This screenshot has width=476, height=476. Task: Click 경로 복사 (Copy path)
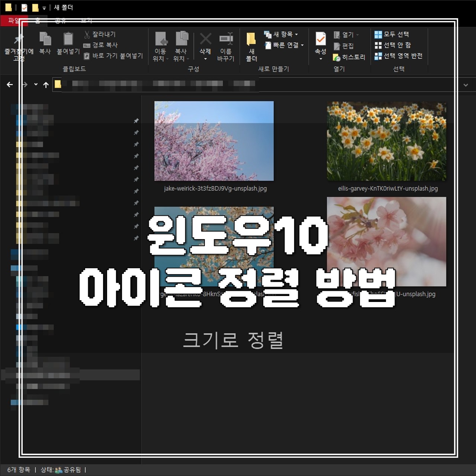coord(100,45)
